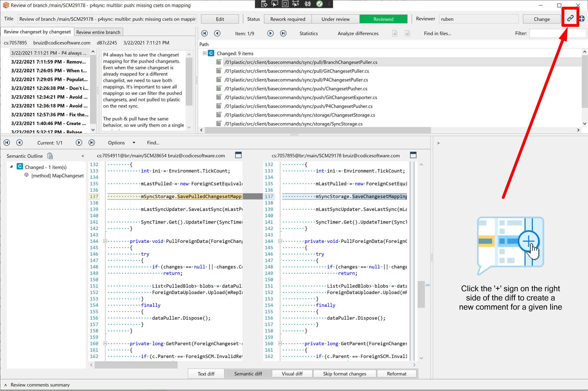The width and height of the screenshot is (588, 391).
Task: Click inside the Reviewer field showing ruben
Action: point(478,19)
